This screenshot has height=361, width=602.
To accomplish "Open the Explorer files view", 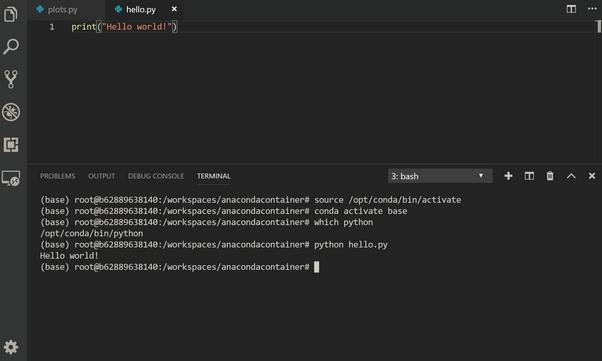I will (x=10, y=15).
